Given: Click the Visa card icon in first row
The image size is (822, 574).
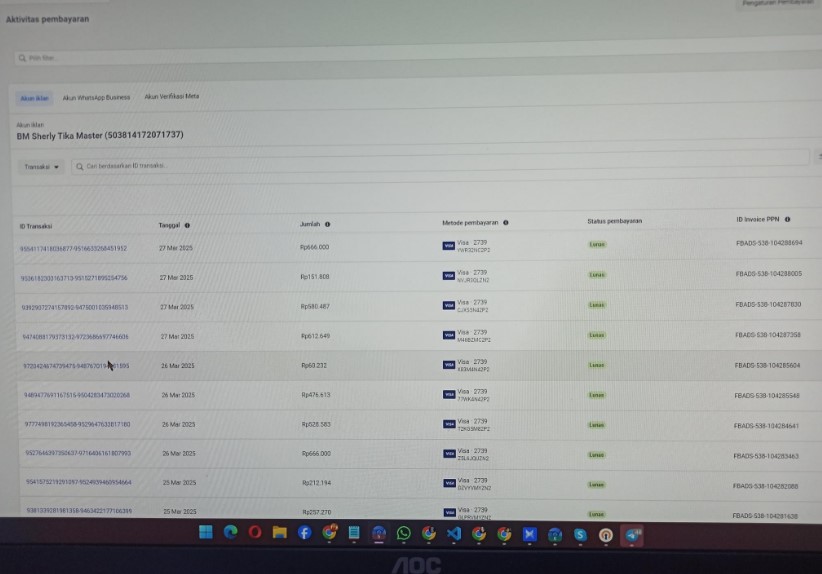Looking at the screenshot, I should 449,246.
